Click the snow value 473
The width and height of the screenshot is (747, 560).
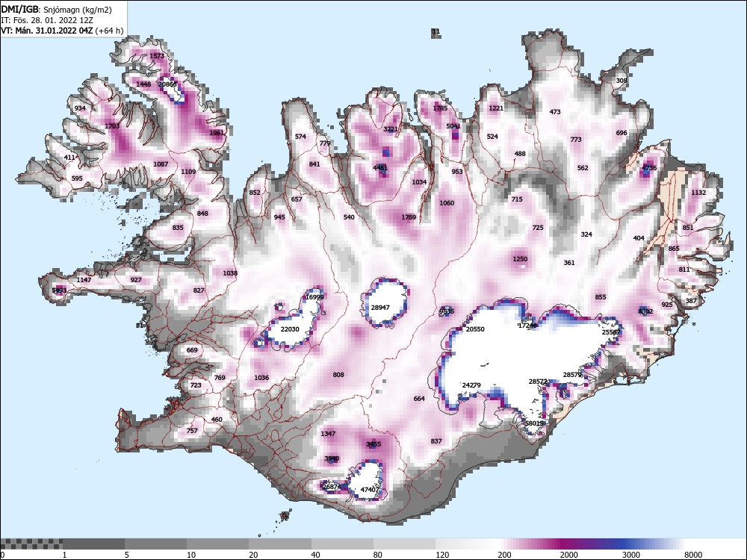(555, 112)
